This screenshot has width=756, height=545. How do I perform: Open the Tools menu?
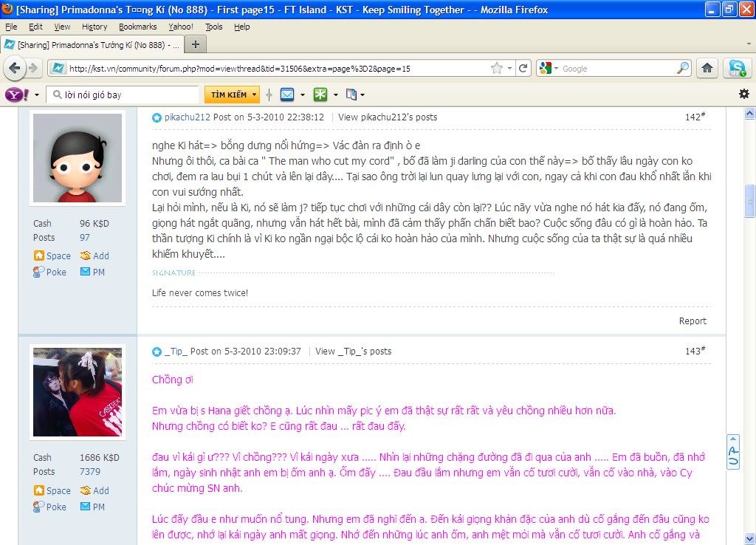coord(214,27)
